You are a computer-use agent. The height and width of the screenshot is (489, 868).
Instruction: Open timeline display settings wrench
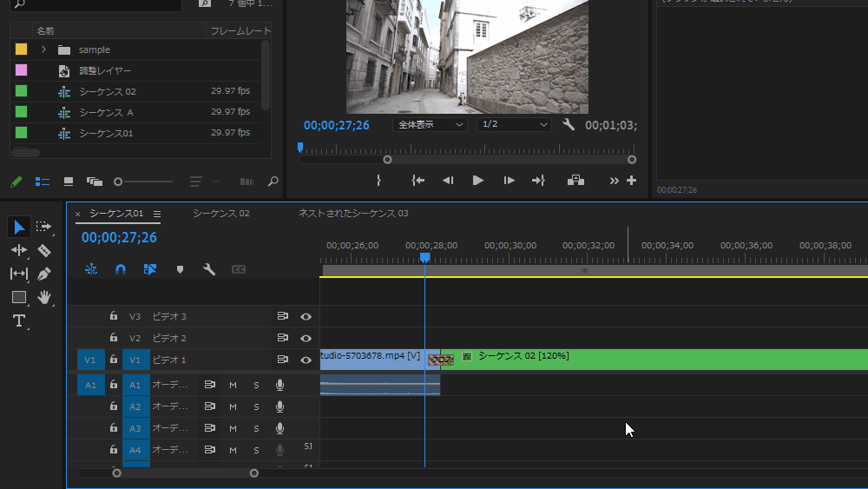pyautogui.click(x=209, y=269)
